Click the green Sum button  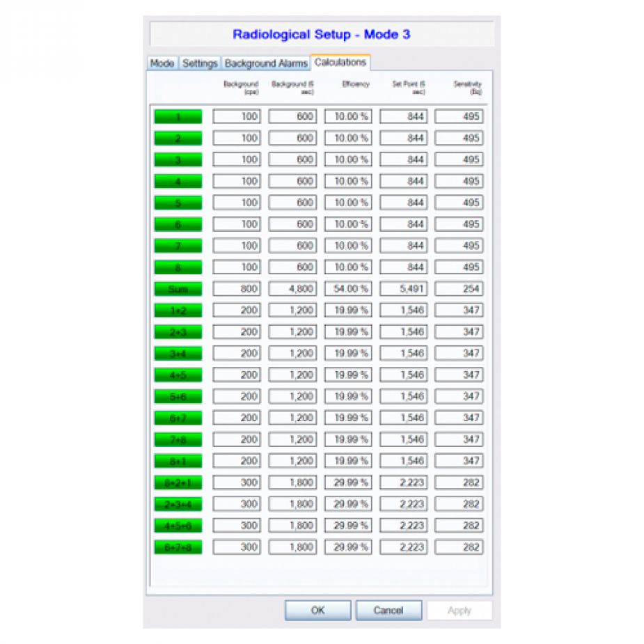[178, 289]
